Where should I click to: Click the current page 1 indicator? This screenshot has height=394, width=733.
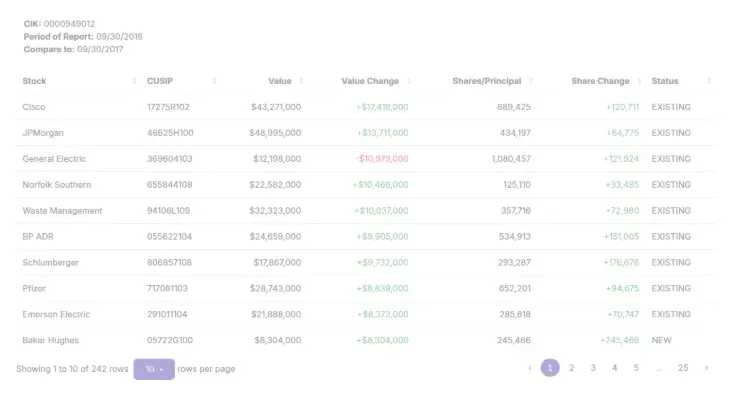(550, 368)
